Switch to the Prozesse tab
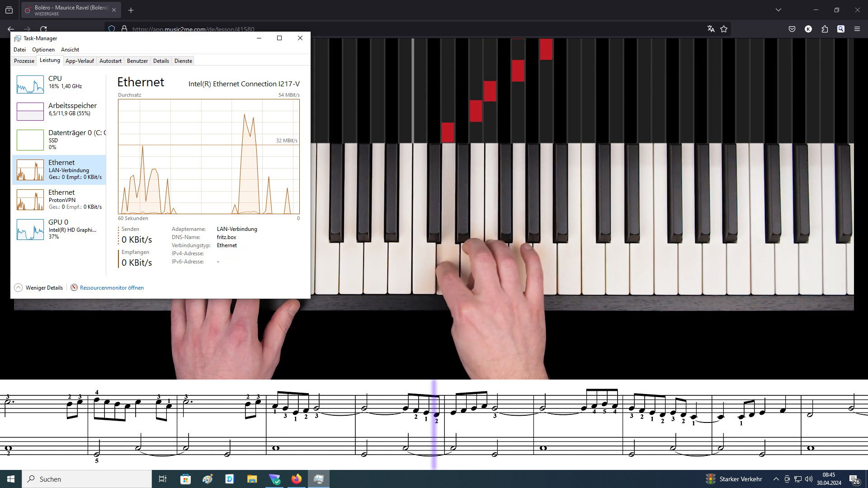The height and width of the screenshot is (488, 868). [24, 61]
